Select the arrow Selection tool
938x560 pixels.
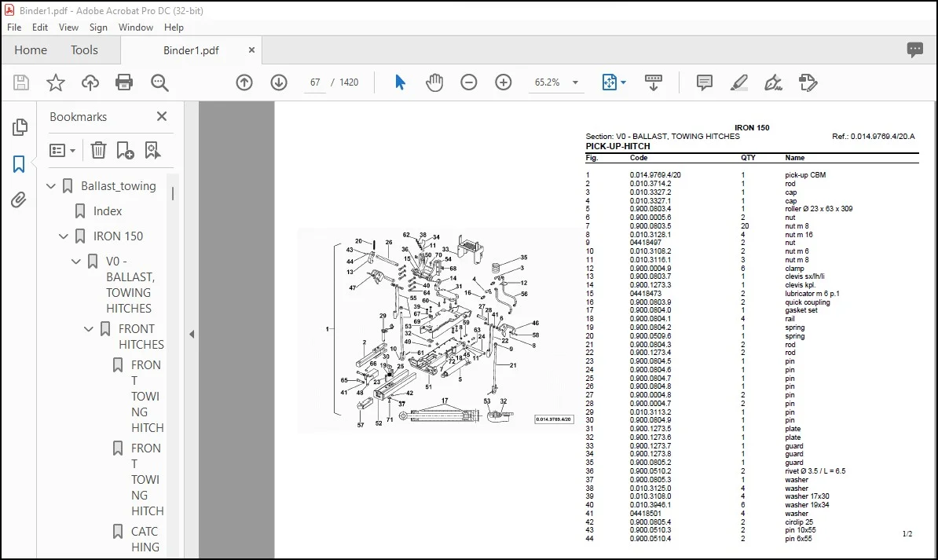pyautogui.click(x=400, y=82)
